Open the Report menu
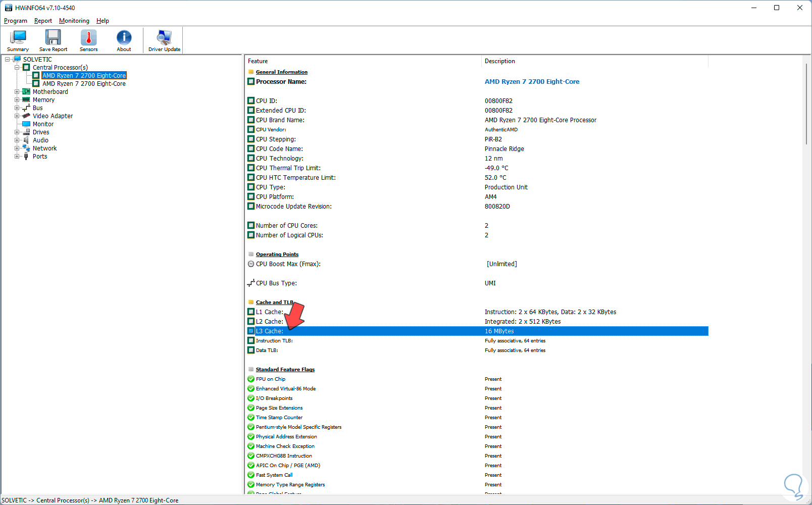 click(43, 21)
